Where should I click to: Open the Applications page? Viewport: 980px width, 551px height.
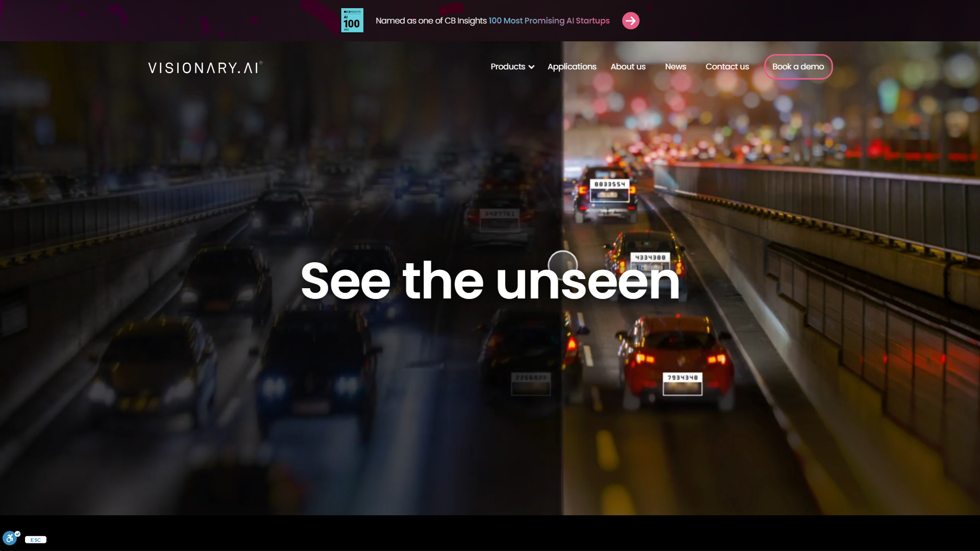tap(572, 67)
